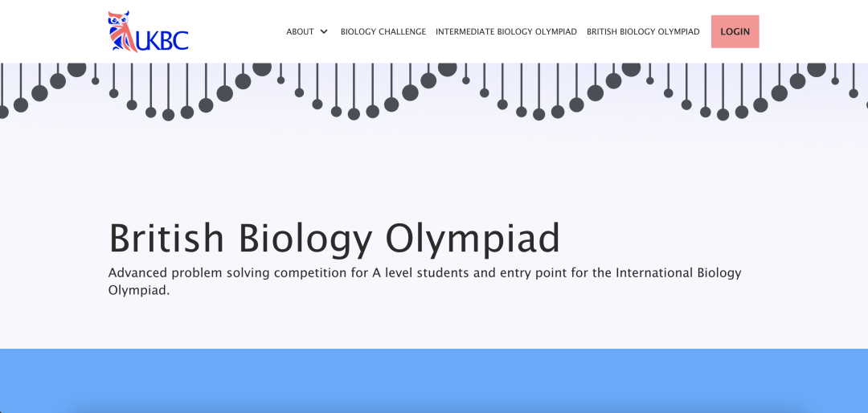Click the blue UKBC lettering in the logo
868x413 pixels.
tap(162, 40)
